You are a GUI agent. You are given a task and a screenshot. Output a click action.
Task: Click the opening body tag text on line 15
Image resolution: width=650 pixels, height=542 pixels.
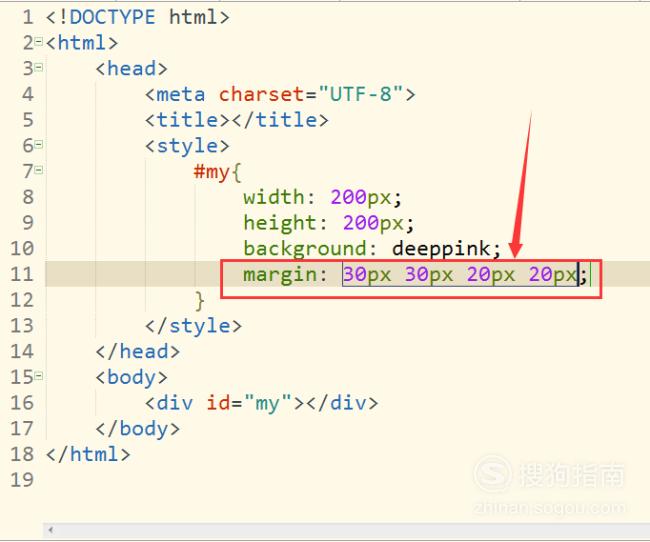(x=131, y=377)
